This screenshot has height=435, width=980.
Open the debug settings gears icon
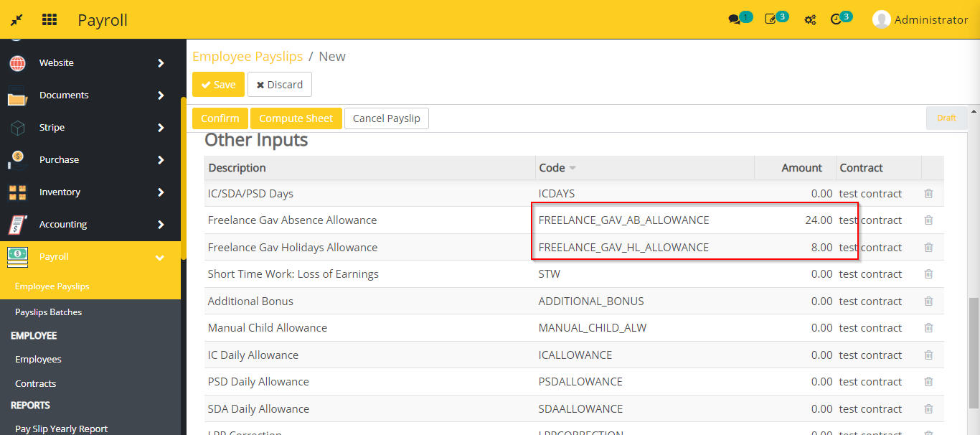click(810, 19)
